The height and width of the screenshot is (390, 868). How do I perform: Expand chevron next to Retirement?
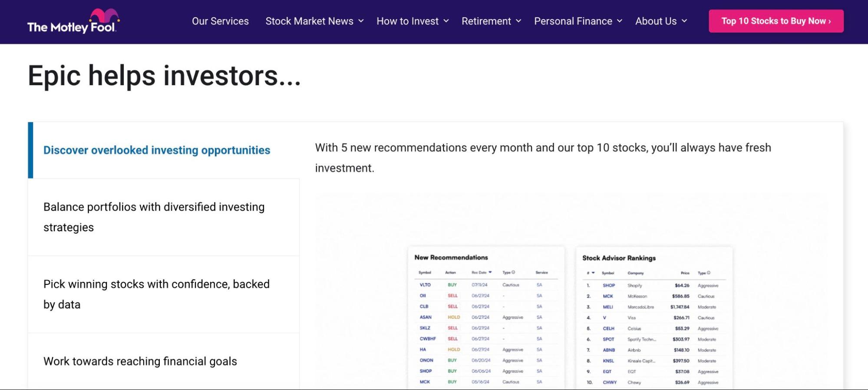click(x=518, y=21)
